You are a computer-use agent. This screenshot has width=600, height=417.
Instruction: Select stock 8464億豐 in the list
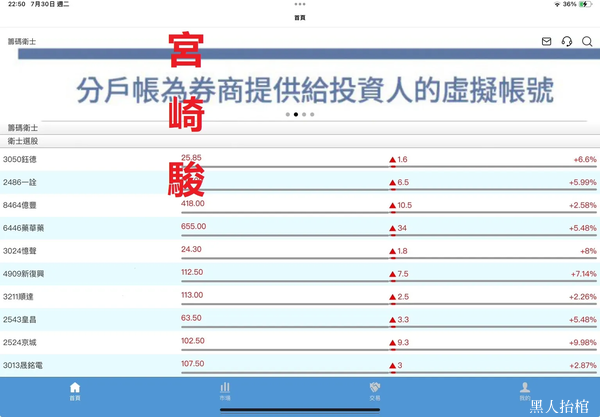pyautogui.click(x=20, y=204)
